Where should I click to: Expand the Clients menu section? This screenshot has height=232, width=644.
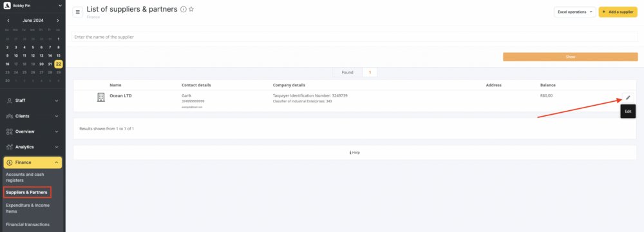[33, 116]
